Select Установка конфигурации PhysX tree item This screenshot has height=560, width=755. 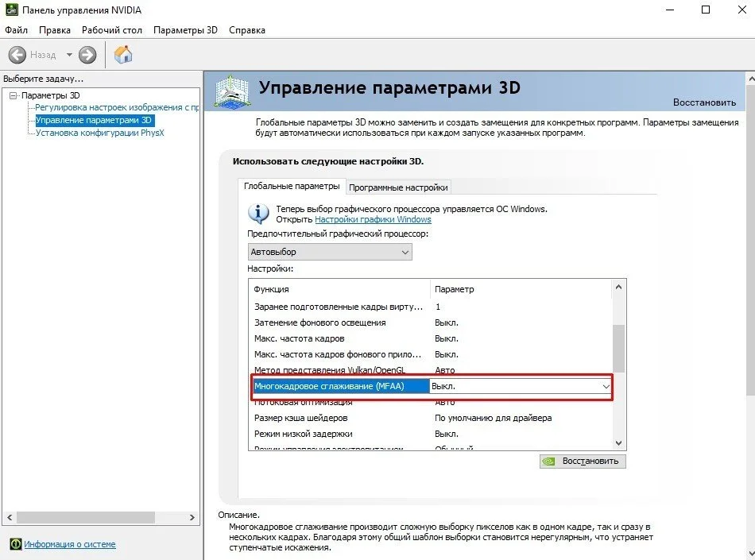tap(99, 133)
